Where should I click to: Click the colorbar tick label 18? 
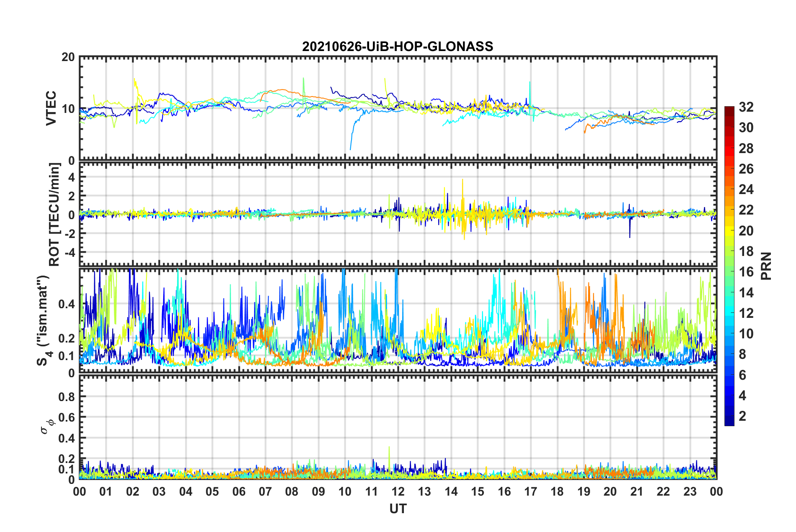pyautogui.click(x=746, y=251)
